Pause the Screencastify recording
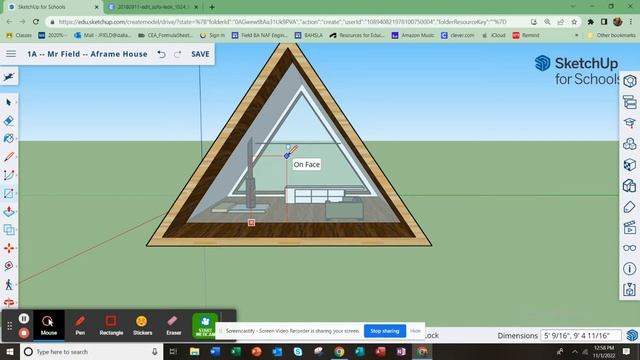 [24, 318]
